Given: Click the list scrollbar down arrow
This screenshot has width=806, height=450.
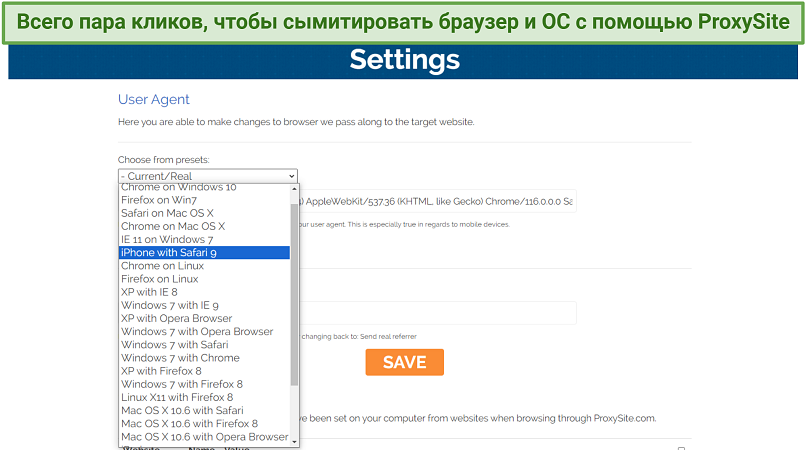Looking at the screenshot, I should click(x=295, y=442).
